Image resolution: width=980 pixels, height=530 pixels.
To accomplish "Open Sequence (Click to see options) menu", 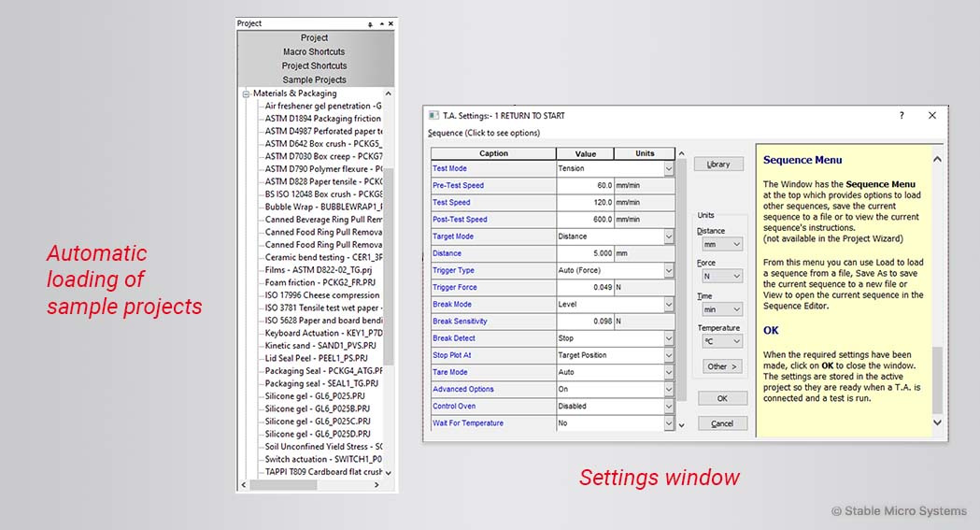I will [x=484, y=133].
